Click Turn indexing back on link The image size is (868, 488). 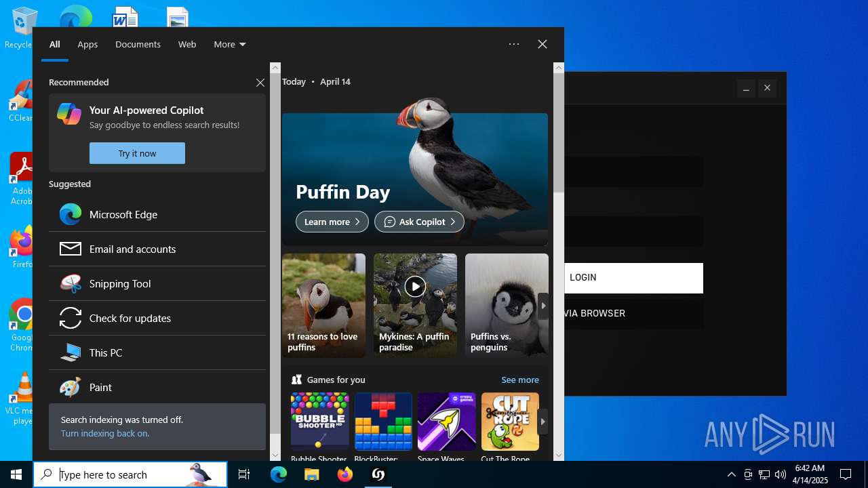click(x=105, y=433)
